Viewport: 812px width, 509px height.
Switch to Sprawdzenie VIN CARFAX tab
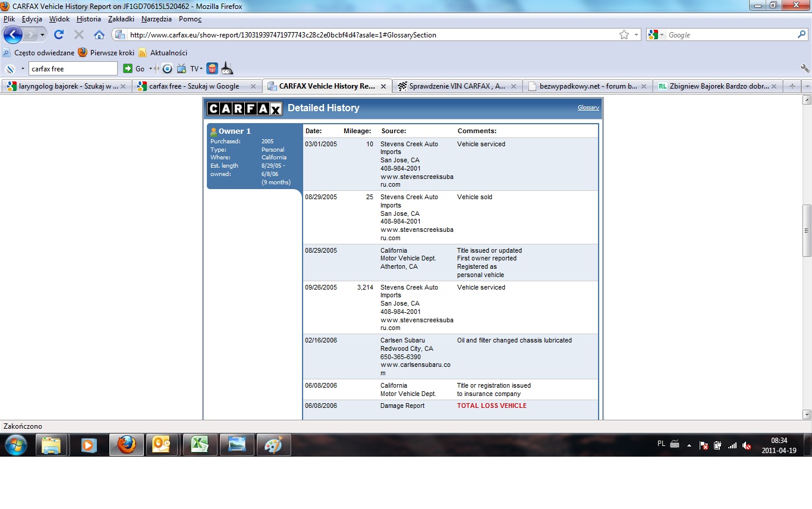(457, 86)
